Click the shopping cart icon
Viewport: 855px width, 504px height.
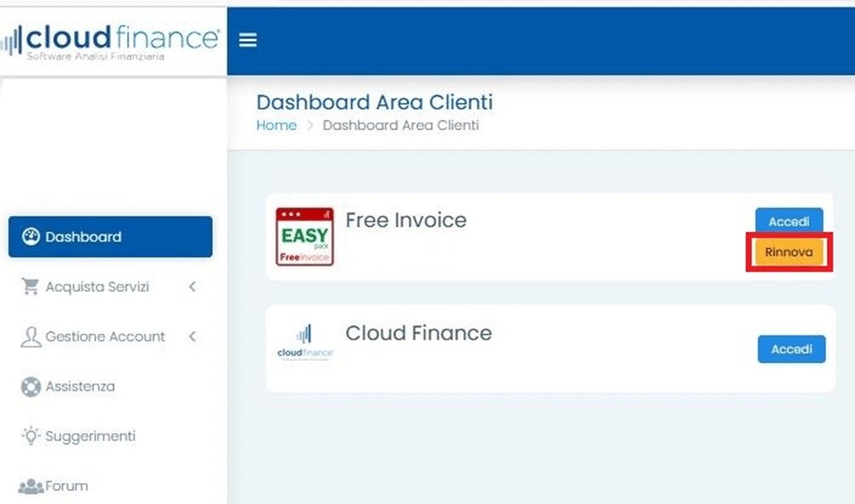[31, 287]
